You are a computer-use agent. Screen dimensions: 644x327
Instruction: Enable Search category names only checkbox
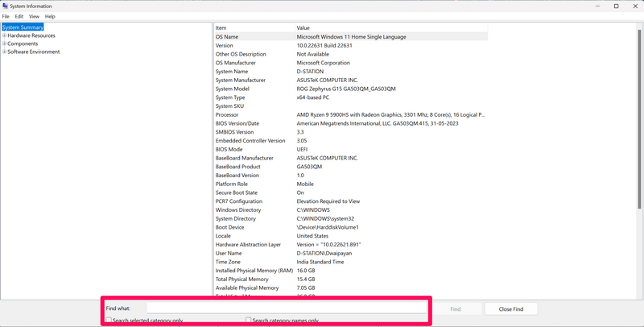click(249, 321)
